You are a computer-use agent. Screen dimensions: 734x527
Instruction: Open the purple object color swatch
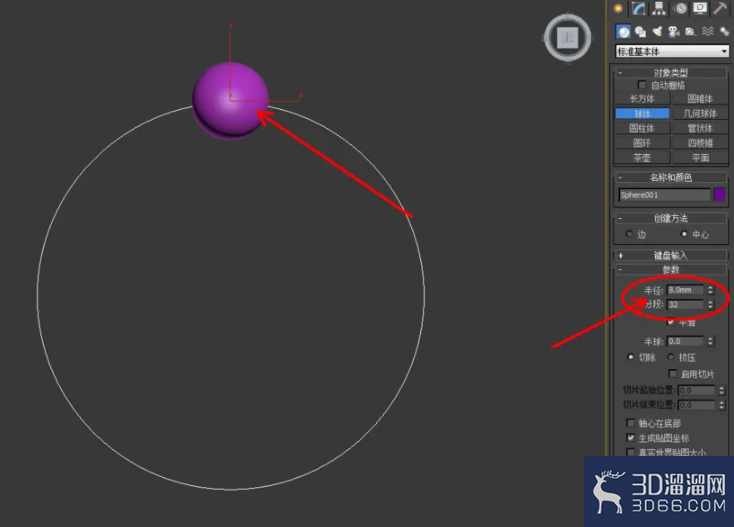(719, 195)
